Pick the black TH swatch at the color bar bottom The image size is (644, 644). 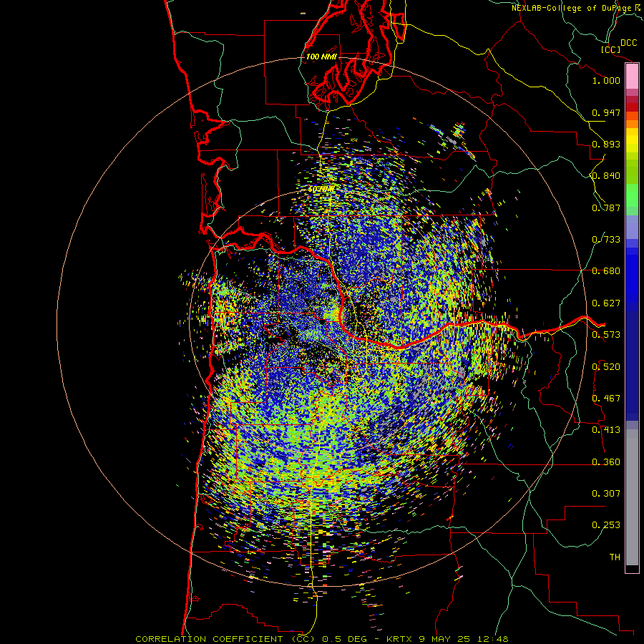632,568
